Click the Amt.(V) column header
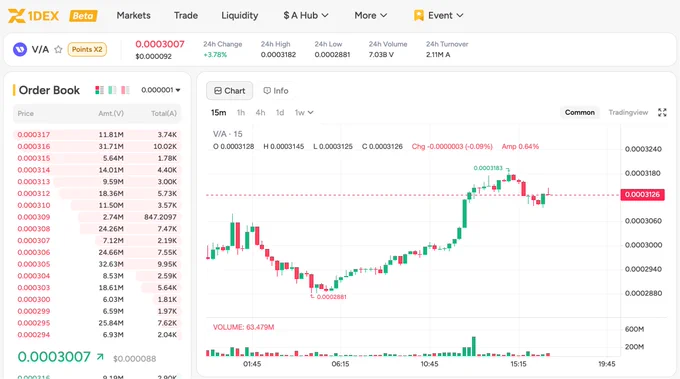The image size is (680, 379). click(111, 114)
